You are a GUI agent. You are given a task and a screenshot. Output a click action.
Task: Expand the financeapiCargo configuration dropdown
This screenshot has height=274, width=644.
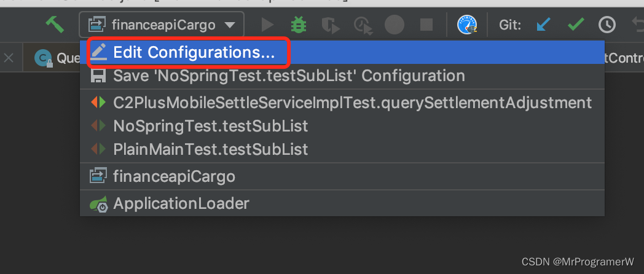[162, 25]
